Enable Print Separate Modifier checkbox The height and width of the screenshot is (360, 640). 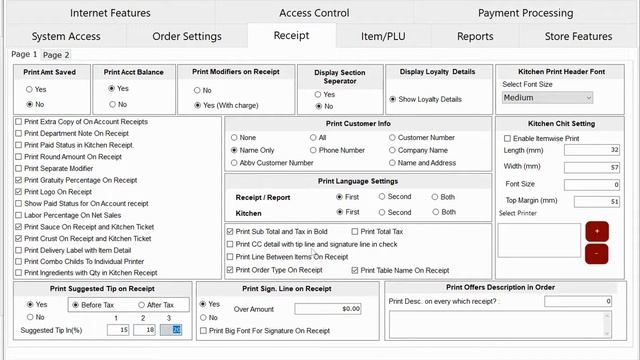tap(18, 168)
